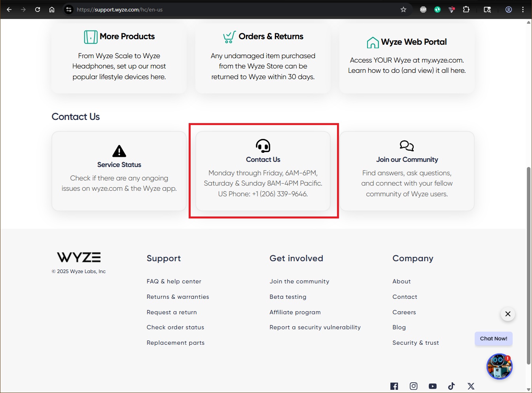Click the Chat Now! bubble
The image size is (532, 393).
click(494, 339)
